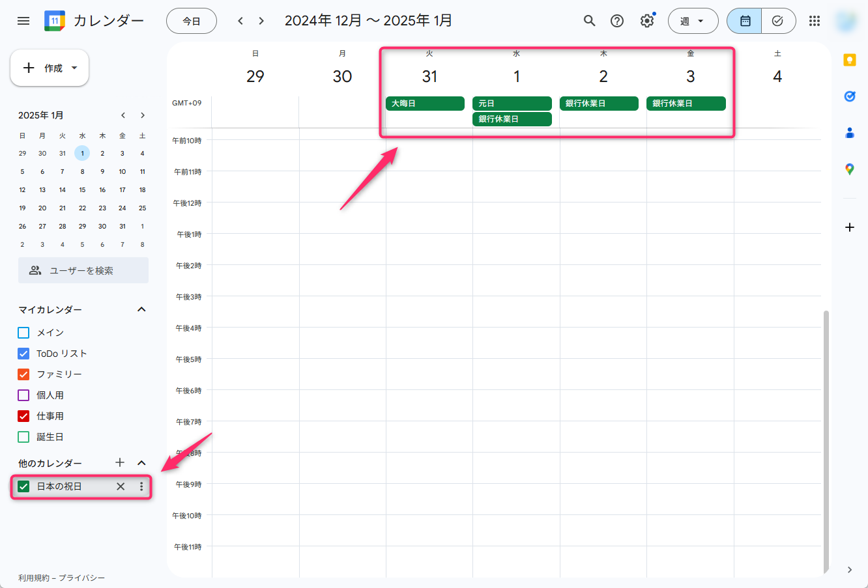Viewport: 868px width, 588px height.
Task: Enable the 個人用 calendar checkbox
Action: point(23,395)
